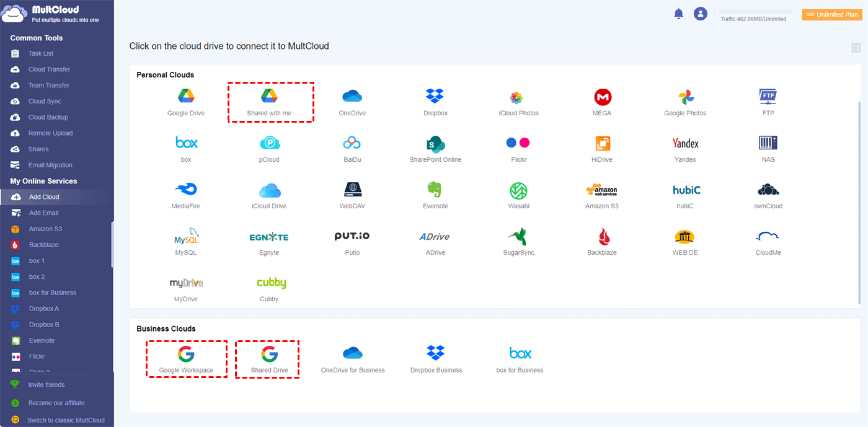Image resolution: width=868 pixels, height=427 pixels.
Task: Add the MEGA cloud drive
Action: click(602, 102)
